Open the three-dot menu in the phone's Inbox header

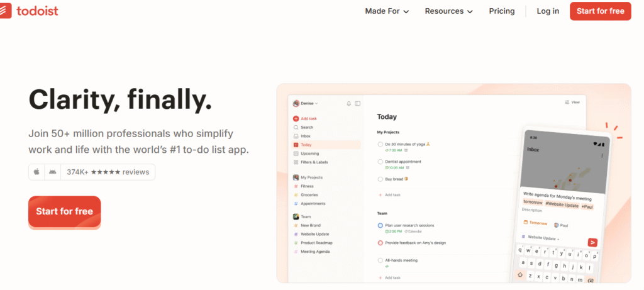pyautogui.click(x=602, y=155)
